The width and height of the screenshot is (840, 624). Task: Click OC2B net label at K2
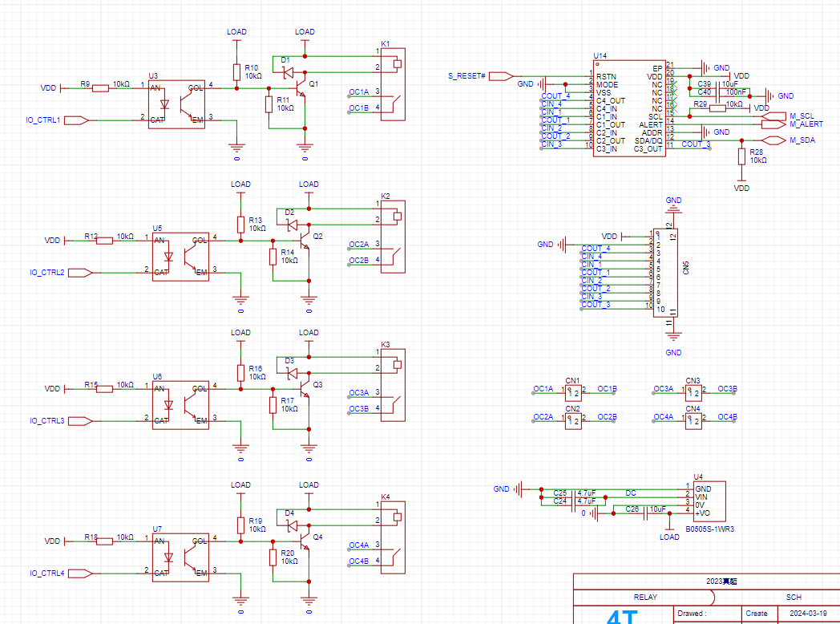pos(359,261)
